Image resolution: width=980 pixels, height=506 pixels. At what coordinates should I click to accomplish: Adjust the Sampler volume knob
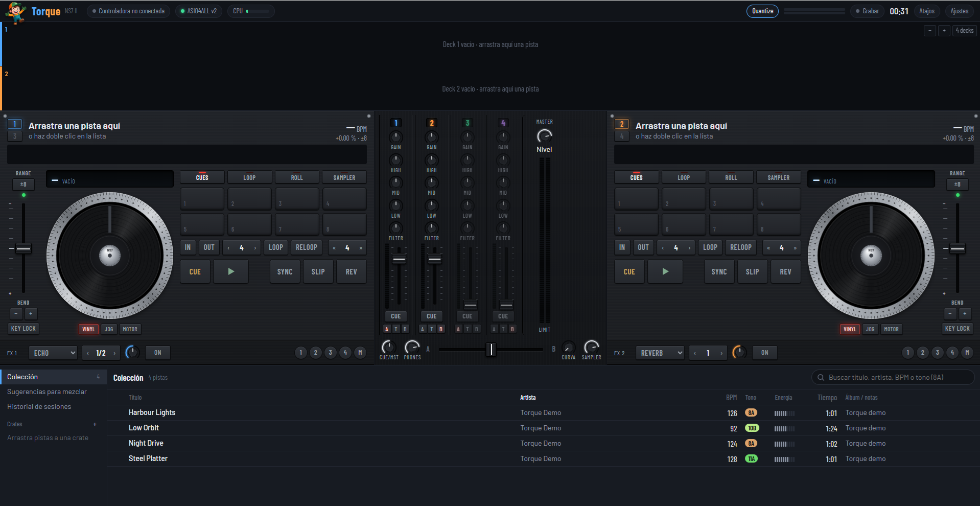pyautogui.click(x=591, y=347)
